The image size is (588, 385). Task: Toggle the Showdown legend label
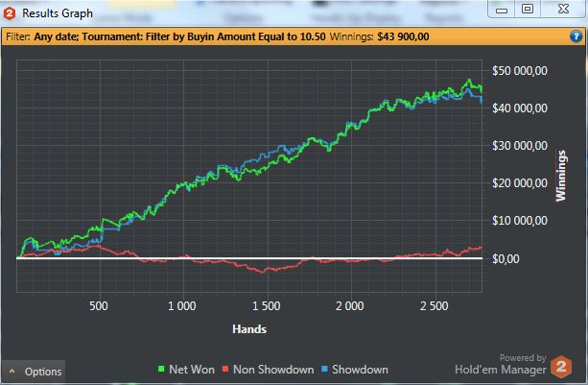[x=360, y=370]
